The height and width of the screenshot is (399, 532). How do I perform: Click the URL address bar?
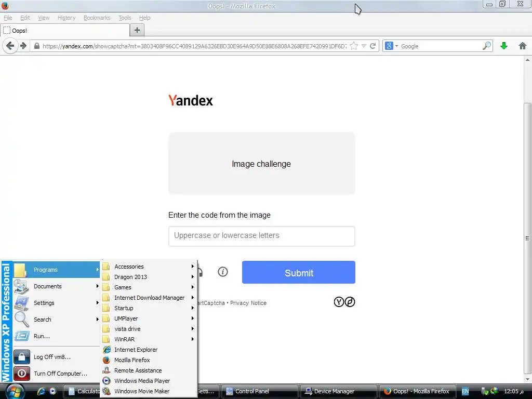pyautogui.click(x=194, y=46)
